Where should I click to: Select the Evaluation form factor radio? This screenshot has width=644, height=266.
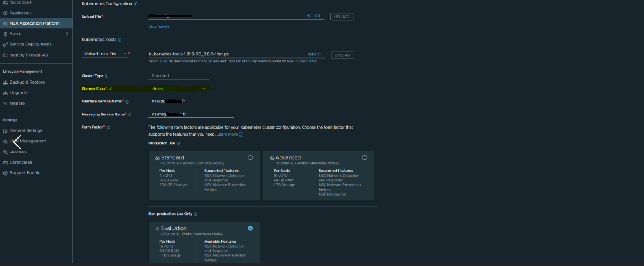point(250,228)
